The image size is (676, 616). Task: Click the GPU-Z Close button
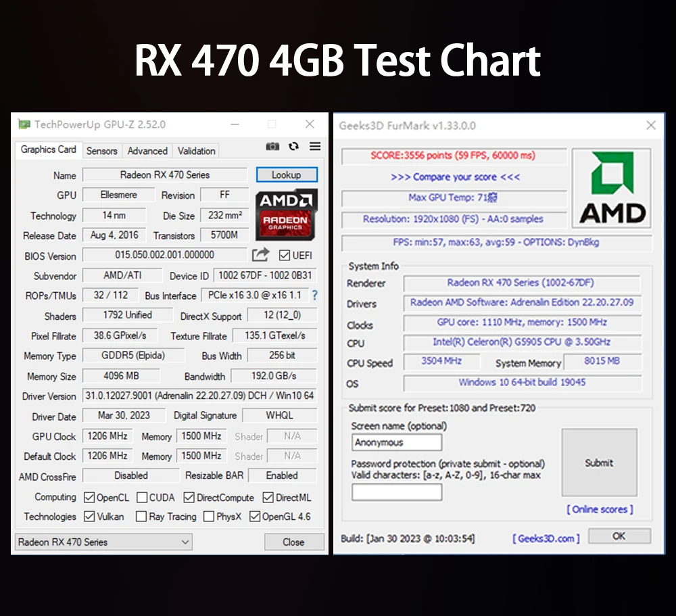[x=293, y=542]
